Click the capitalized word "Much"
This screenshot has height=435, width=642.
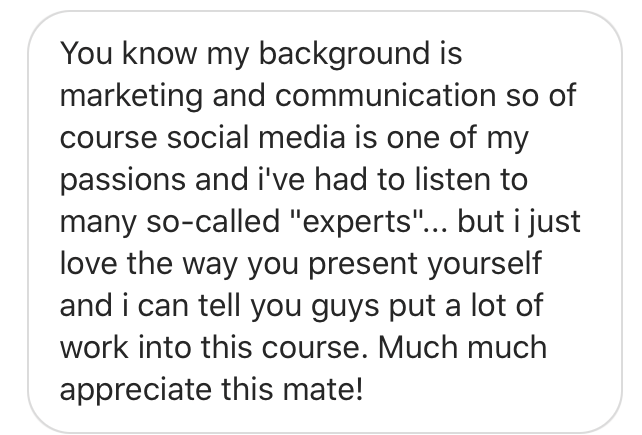click(417, 347)
